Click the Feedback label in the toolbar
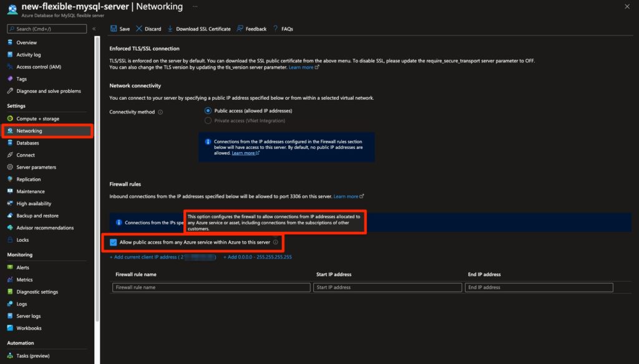 pyautogui.click(x=256, y=29)
